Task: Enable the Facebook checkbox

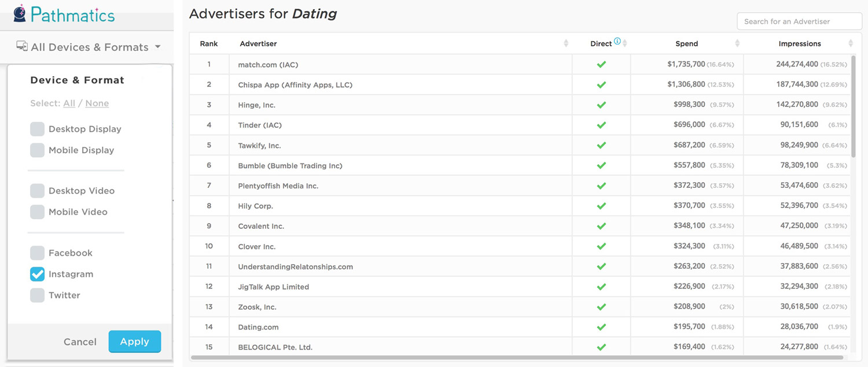Action: 38,253
